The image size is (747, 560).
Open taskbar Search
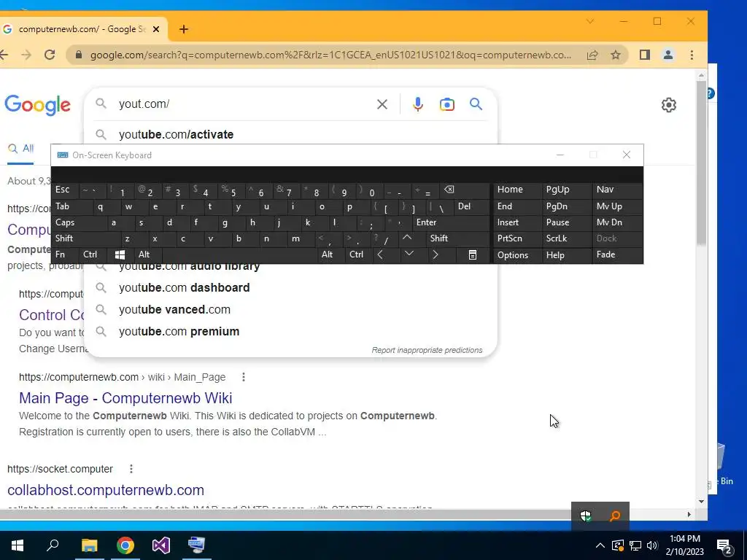[x=53, y=545]
